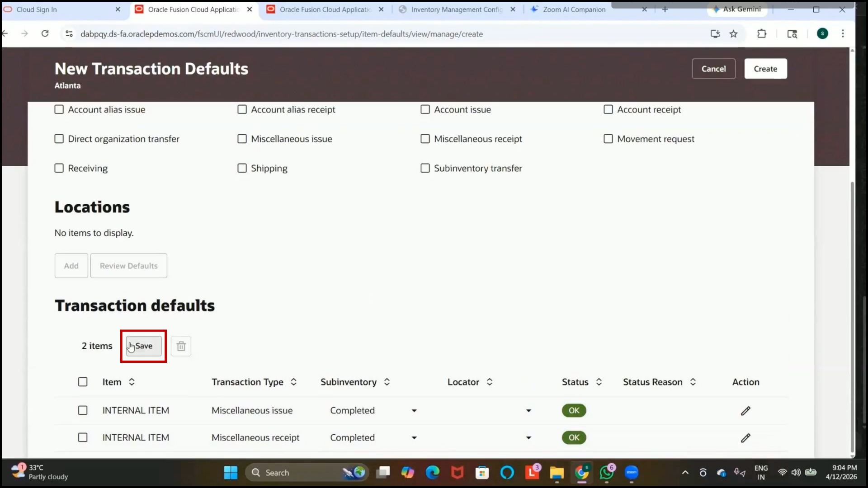Open Microsoft Store from the taskbar
This screenshot has height=488, width=868.
pos(482,473)
